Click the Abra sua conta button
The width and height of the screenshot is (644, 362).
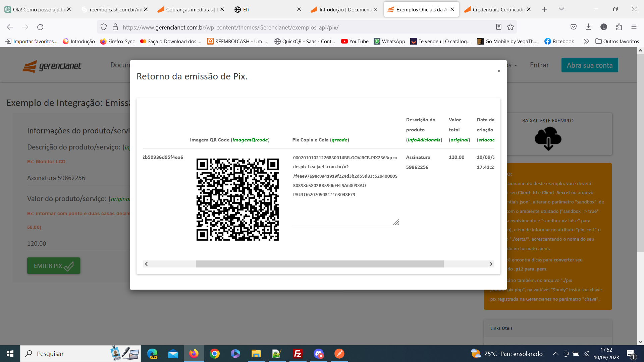coord(590,65)
